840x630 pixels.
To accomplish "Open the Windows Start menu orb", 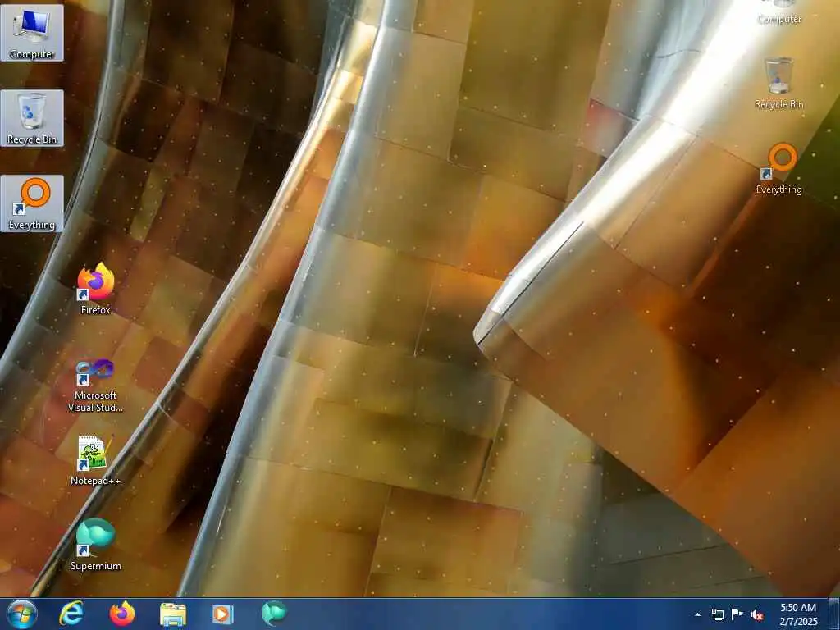I will [22, 614].
